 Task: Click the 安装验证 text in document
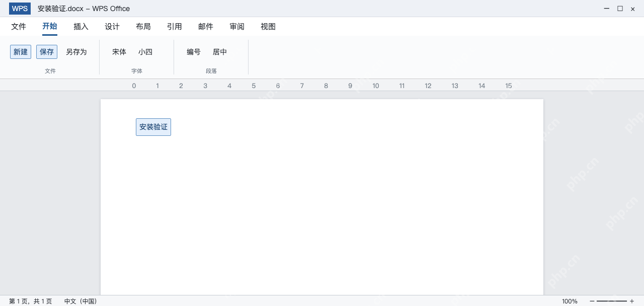[x=153, y=127]
